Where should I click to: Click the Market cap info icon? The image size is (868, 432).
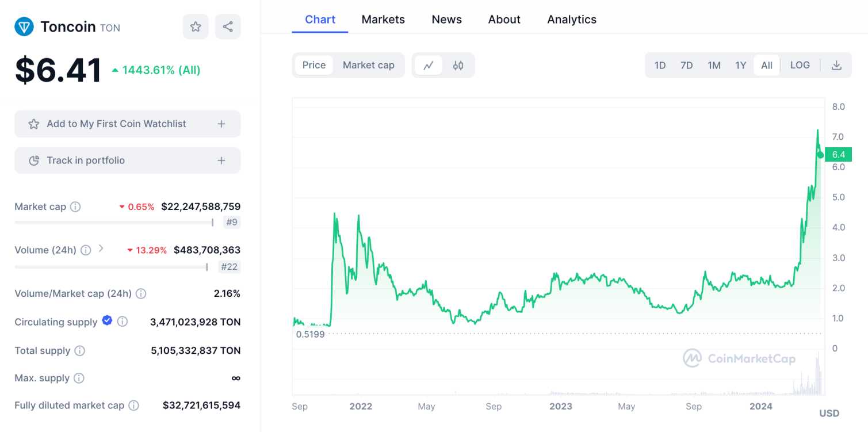pos(75,207)
